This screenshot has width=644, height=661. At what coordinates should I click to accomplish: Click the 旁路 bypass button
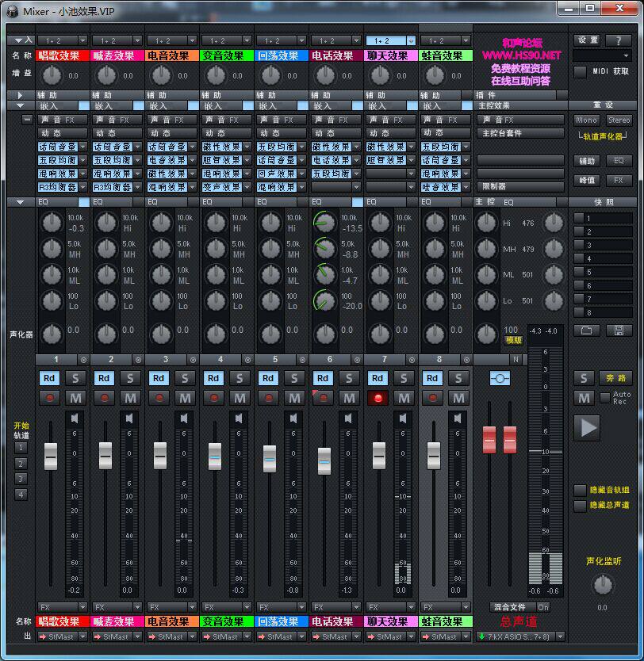tap(615, 378)
